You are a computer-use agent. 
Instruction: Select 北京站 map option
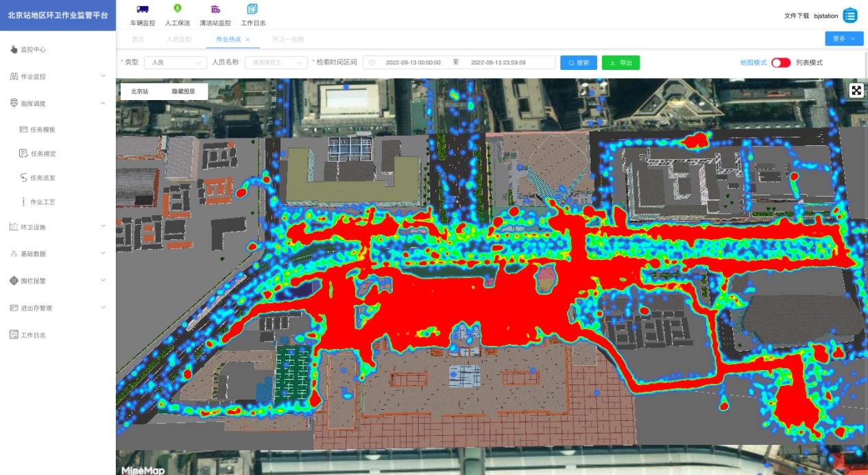[x=140, y=91]
